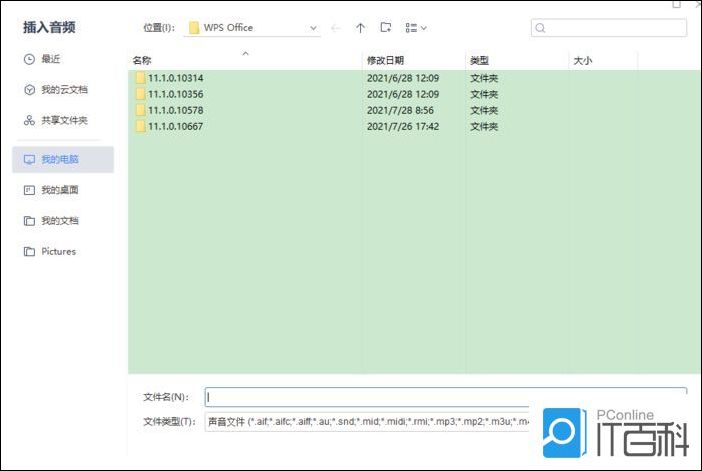This screenshot has width=702, height=471.
Task: Click the clock icon beside 最近
Action: pos(29,59)
